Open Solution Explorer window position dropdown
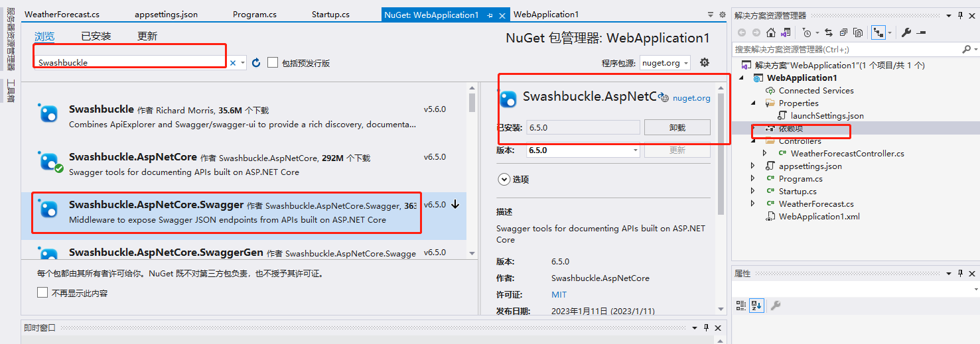 coord(949,15)
